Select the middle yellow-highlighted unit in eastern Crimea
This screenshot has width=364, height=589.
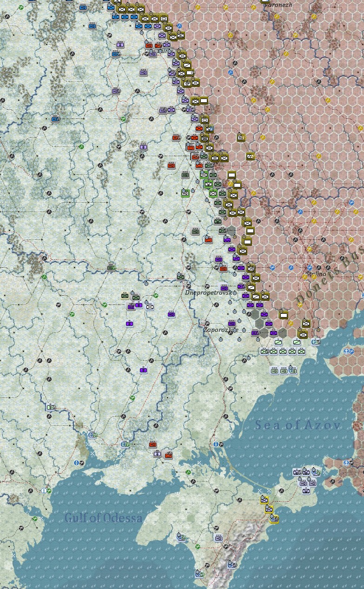(x=269, y=509)
